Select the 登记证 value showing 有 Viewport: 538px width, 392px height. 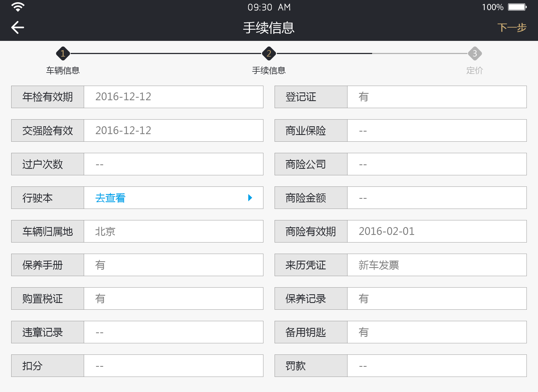click(x=437, y=97)
